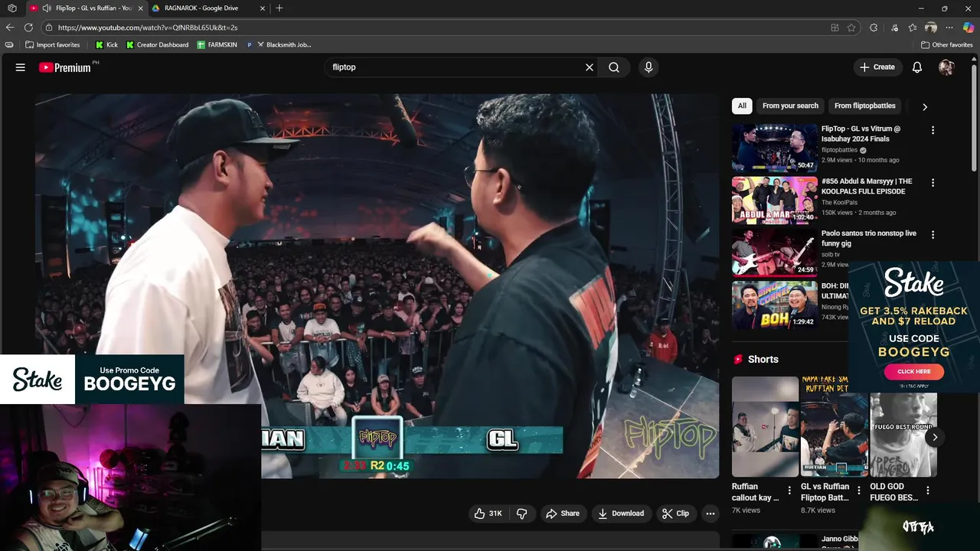Image resolution: width=980 pixels, height=551 pixels.
Task: Click the magnifier search button
Action: [614, 67]
